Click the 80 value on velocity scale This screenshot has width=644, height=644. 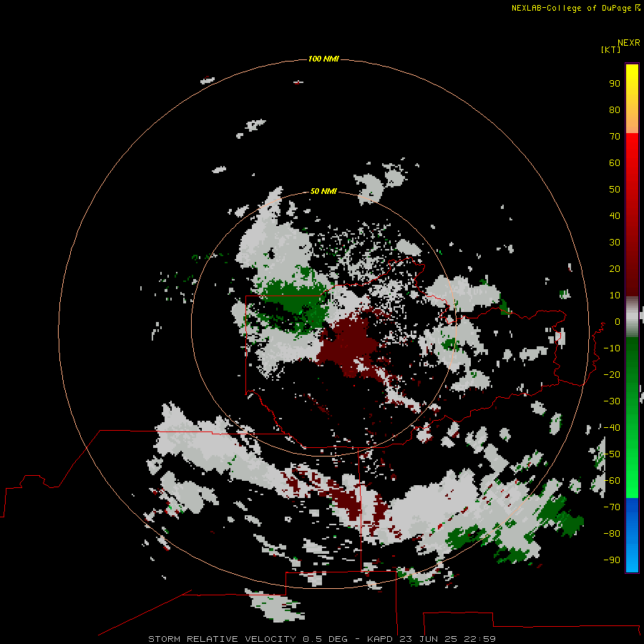[x=615, y=109]
